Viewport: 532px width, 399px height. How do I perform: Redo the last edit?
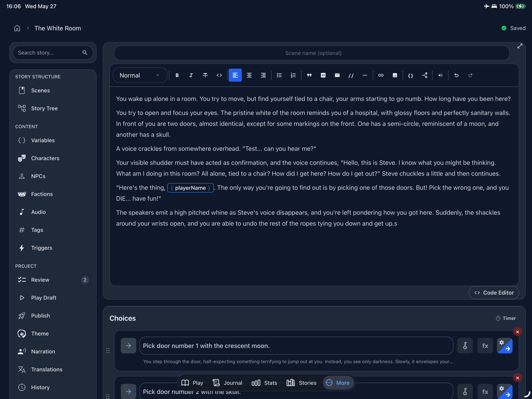point(470,75)
